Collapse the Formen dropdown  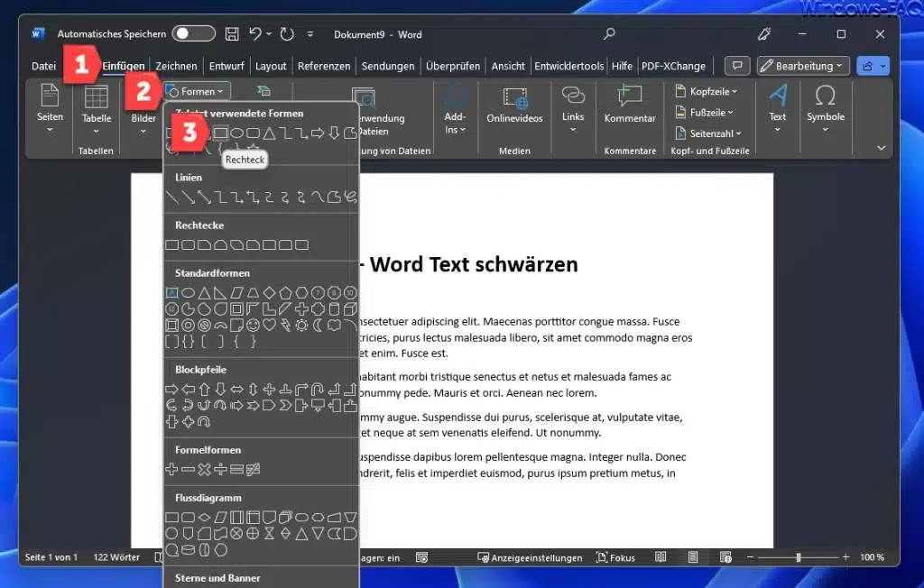tap(197, 91)
